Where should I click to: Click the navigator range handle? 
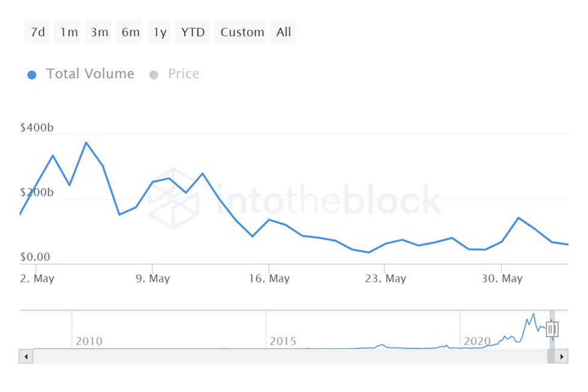click(x=552, y=329)
